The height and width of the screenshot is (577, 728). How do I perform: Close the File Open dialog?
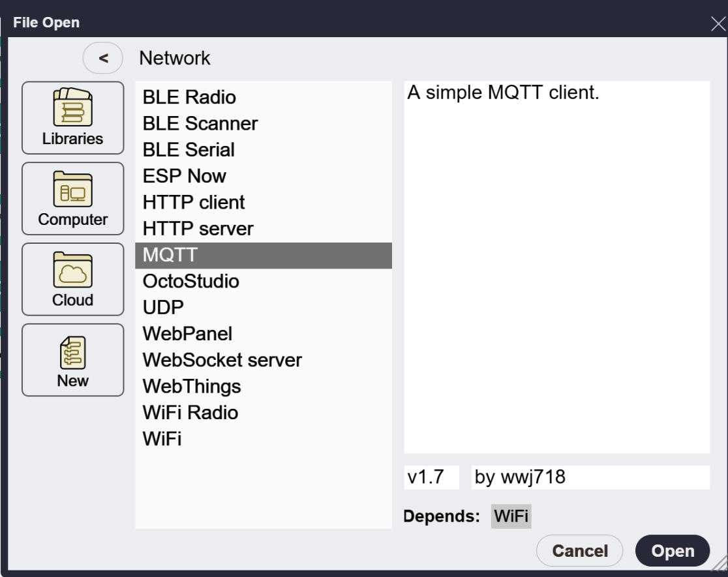(718, 23)
